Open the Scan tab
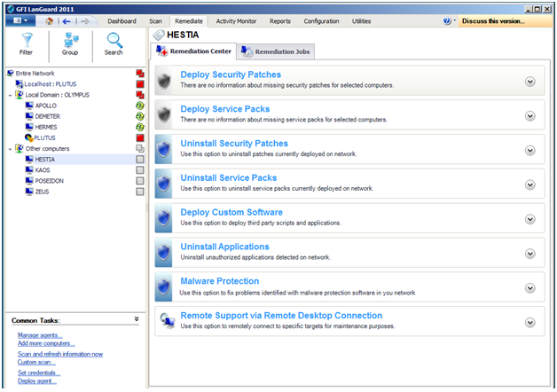Viewport: 557px width, 392px height. point(155,21)
